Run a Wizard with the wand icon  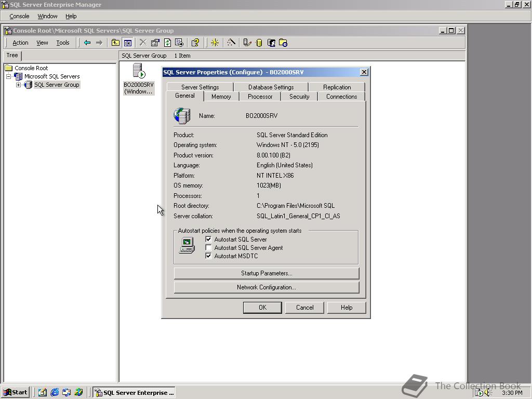coord(231,43)
